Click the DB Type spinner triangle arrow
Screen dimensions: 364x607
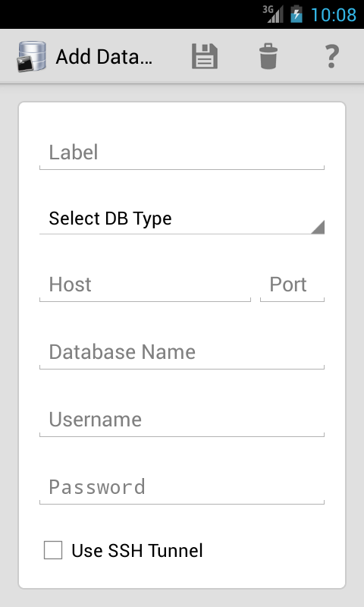tap(318, 227)
